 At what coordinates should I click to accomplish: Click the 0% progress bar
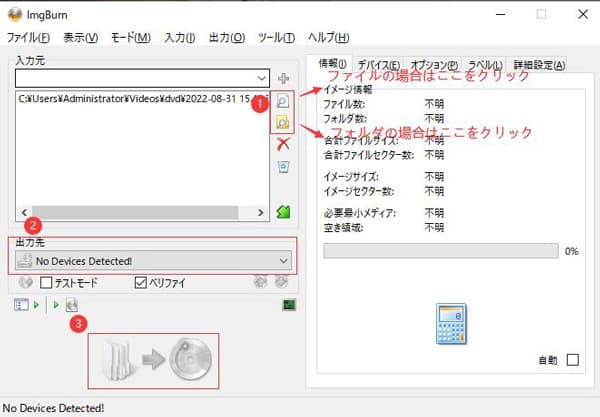coord(441,251)
